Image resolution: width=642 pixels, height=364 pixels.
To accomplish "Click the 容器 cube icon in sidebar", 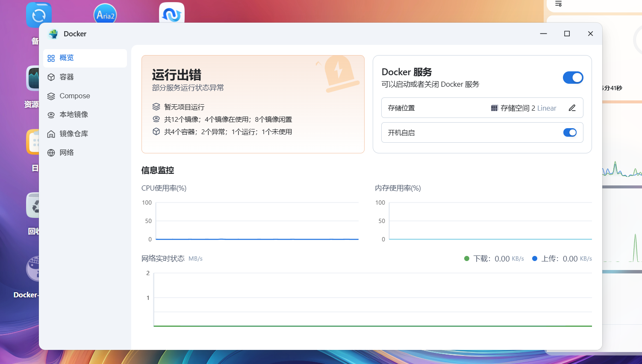I will pyautogui.click(x=51, y=77).
